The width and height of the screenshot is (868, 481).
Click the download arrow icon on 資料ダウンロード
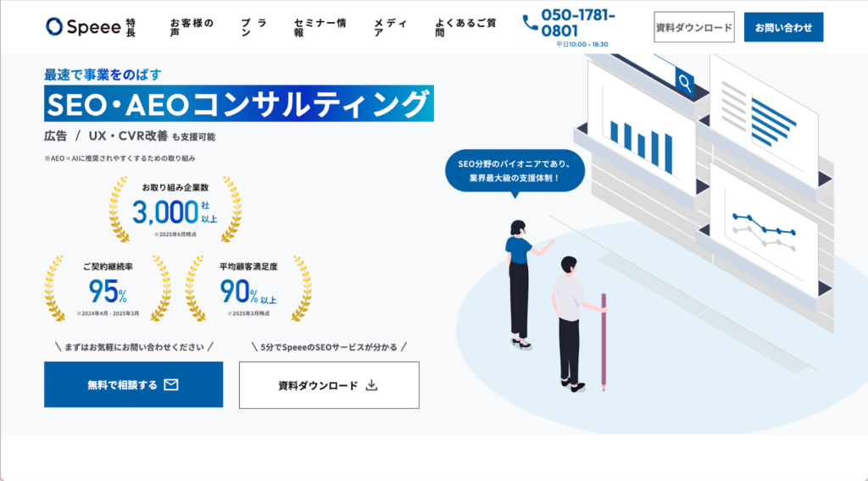[370, 384]
